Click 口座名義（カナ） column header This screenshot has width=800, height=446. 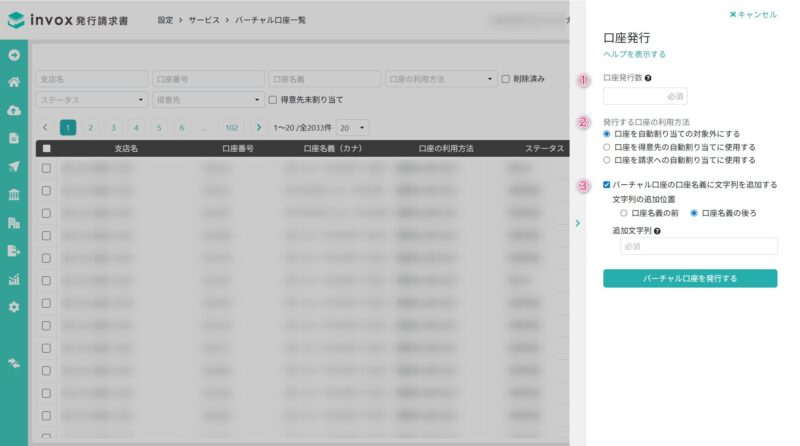tap(333, 148)
